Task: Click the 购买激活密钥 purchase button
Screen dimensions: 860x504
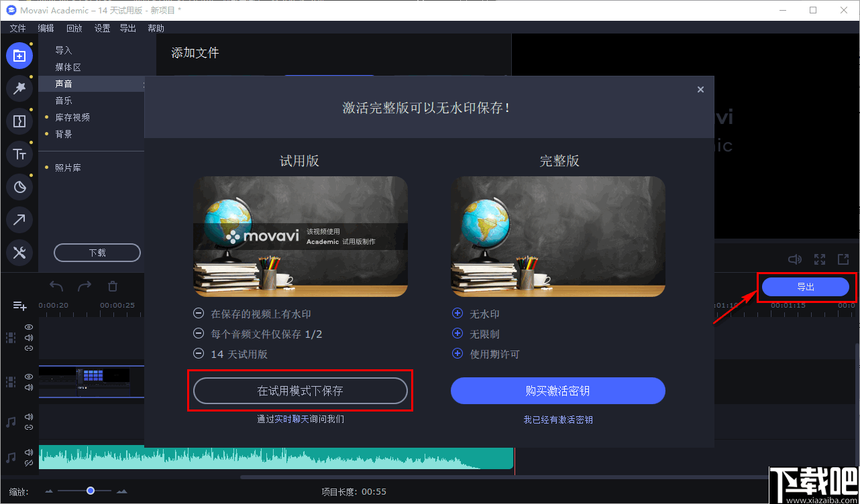Action: [557, 391]
